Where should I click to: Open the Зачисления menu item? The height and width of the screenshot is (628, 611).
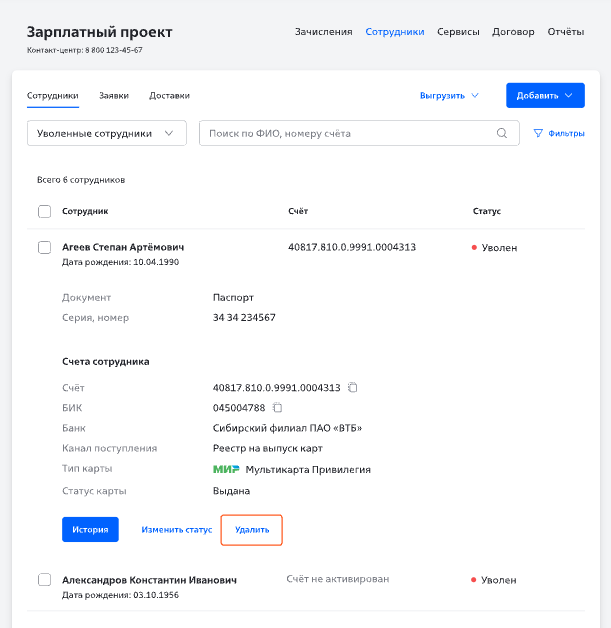tap(323, 32)
